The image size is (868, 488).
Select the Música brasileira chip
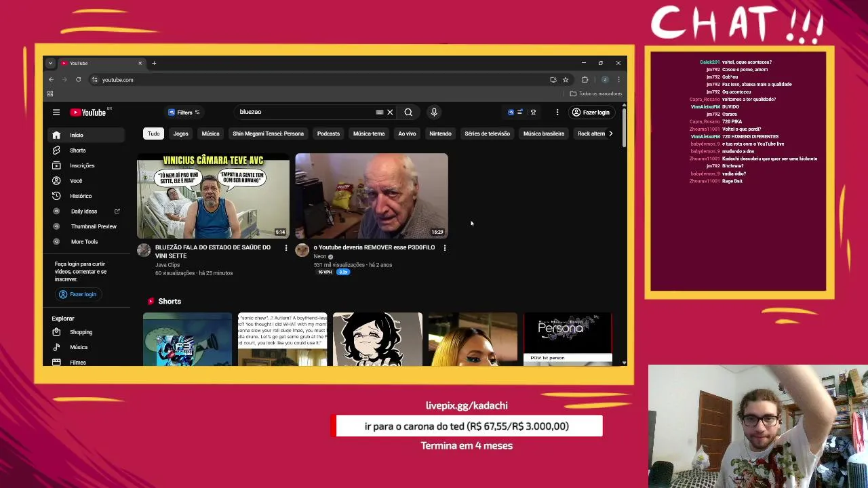click(x=544, y=134)
